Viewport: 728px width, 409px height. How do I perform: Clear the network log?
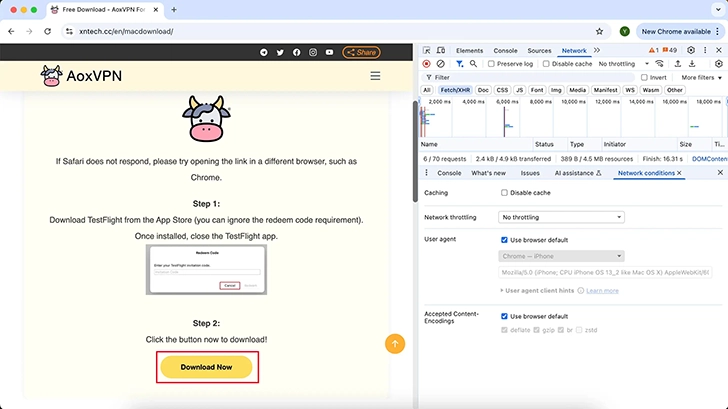(x=441, y=63)
